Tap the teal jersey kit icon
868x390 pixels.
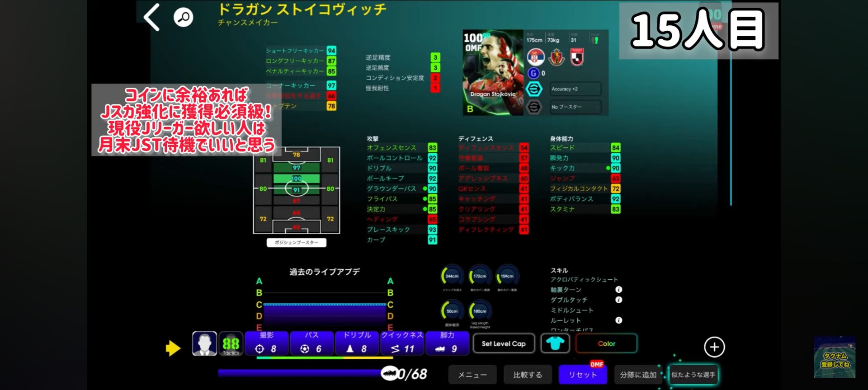pyautogui.click(x=555, y=343)
